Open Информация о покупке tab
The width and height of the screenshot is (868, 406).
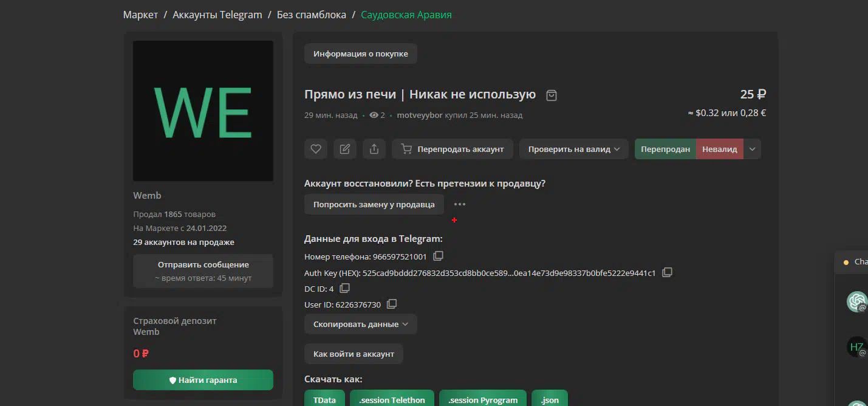tap(361, 53)
